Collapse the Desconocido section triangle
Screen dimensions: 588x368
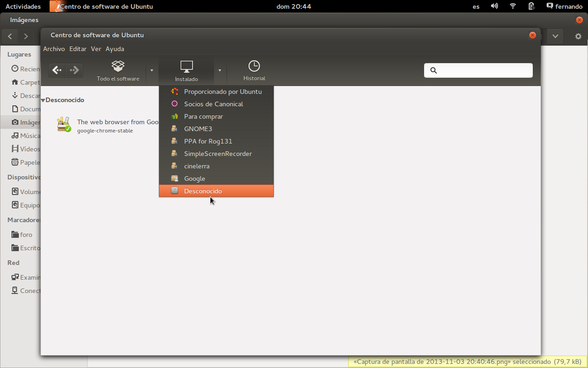point(43,100)
